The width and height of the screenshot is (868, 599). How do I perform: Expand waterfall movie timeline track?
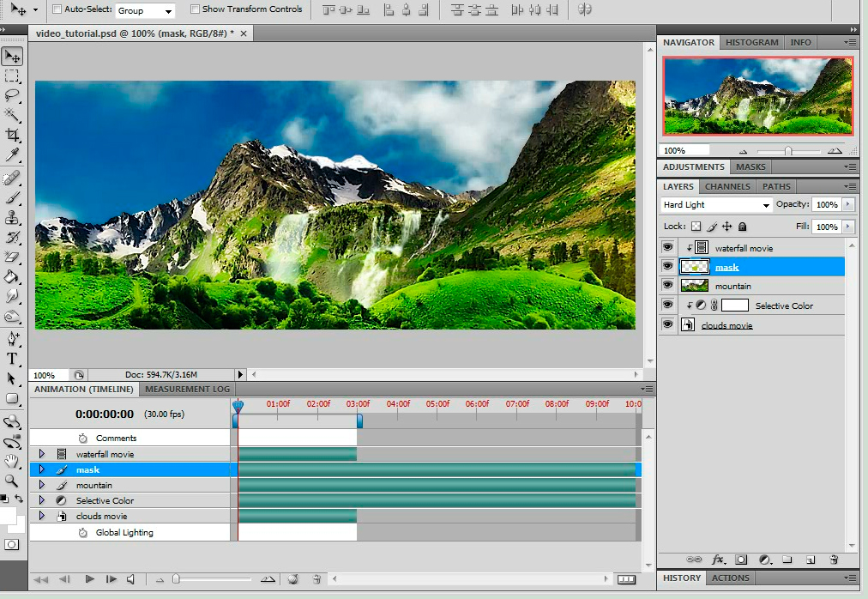click(41, 454)
